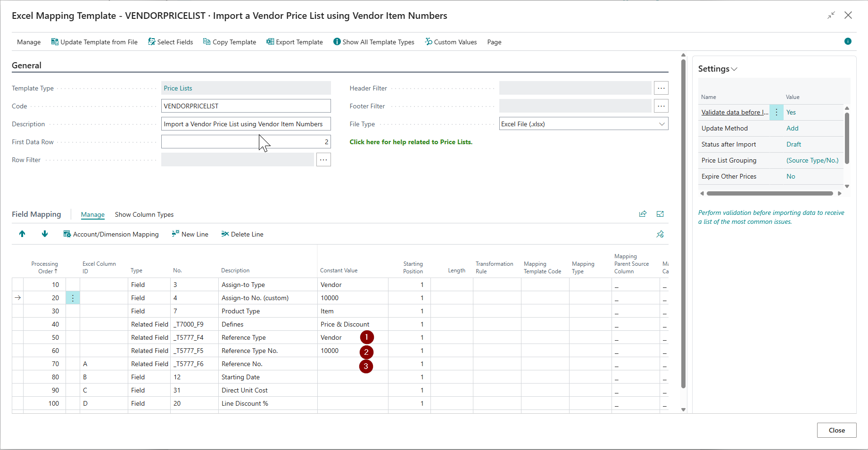Open Validate data row options menu
The image size is (868, 450).
777,112
